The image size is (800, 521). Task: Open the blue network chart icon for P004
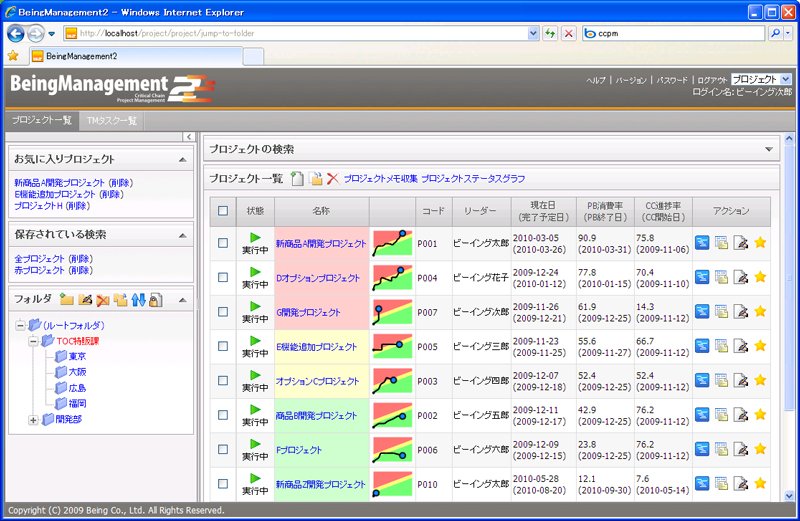click(703, 277)
